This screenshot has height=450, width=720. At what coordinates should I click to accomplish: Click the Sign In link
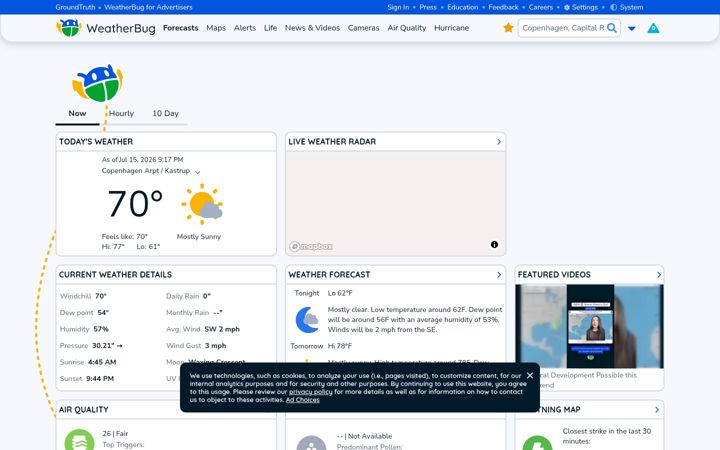click(x=398, y=7)
